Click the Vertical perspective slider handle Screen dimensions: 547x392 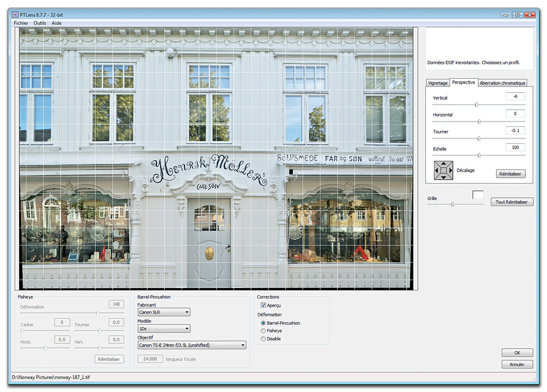click(476, 104)
